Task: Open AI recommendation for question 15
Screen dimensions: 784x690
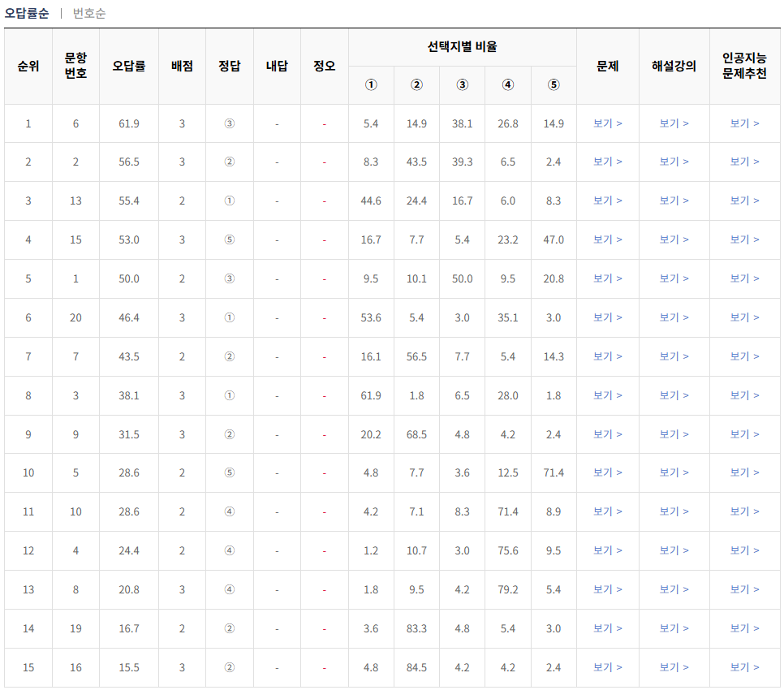Action: pos(744,239)
